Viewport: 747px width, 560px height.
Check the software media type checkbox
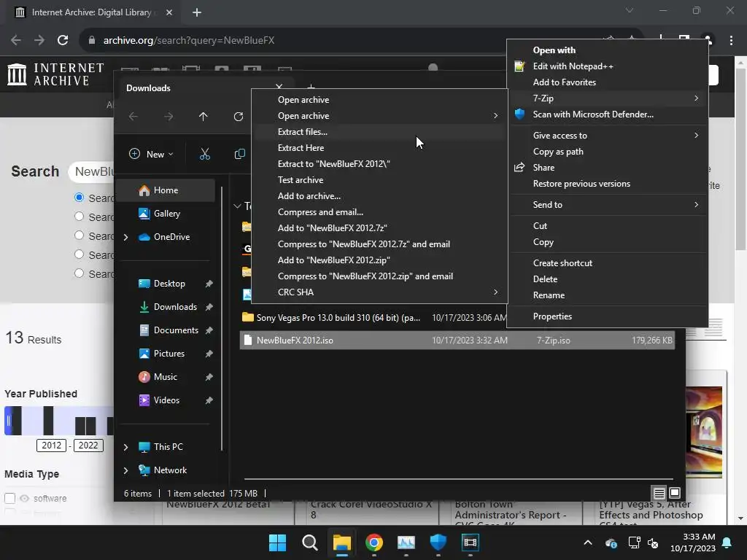(x=10, y=499)
